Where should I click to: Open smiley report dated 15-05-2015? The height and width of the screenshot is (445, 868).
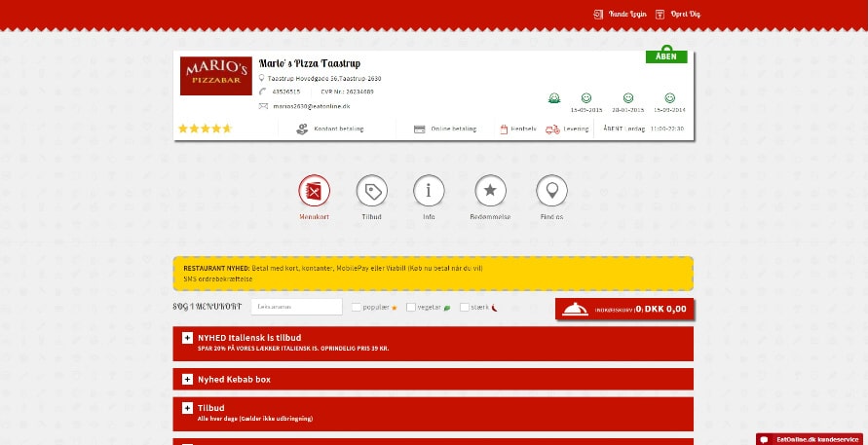[x=586, y=98]
